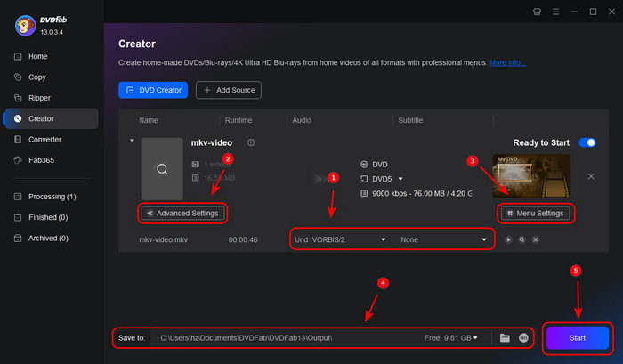Screen dimensions: 623x364
Task: Open the Und VORBIS/2 audio dropdown
Action: 340,239
